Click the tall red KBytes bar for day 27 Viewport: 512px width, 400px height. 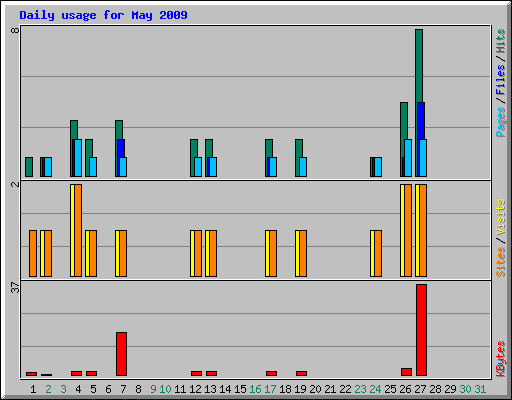coord(421,330)
